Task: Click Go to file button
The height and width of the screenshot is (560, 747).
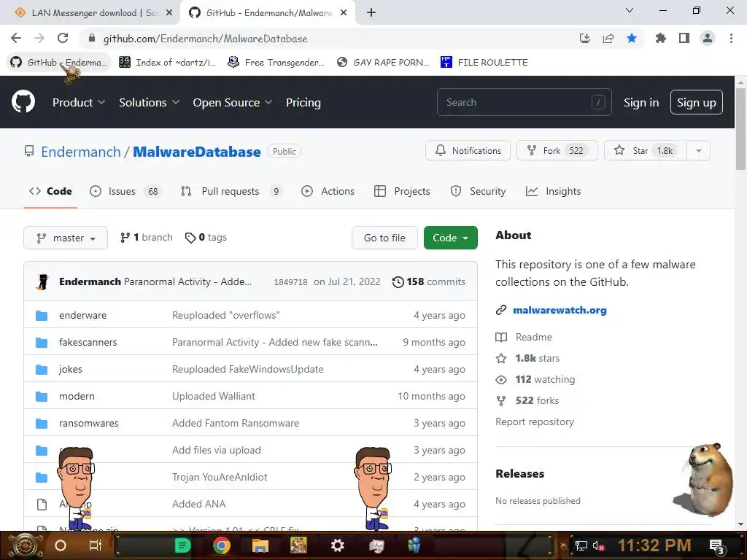Action: click(384, 238)
